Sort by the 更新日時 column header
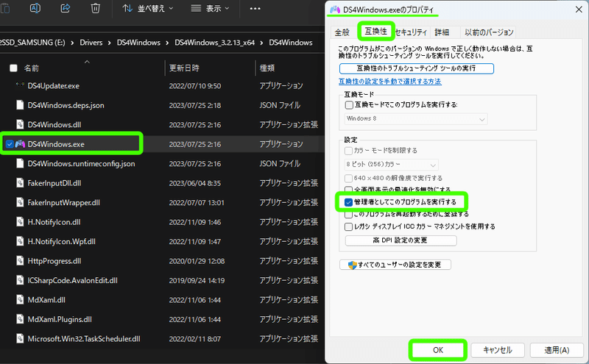This screenshot has width=589, height=364. [184, 68]
